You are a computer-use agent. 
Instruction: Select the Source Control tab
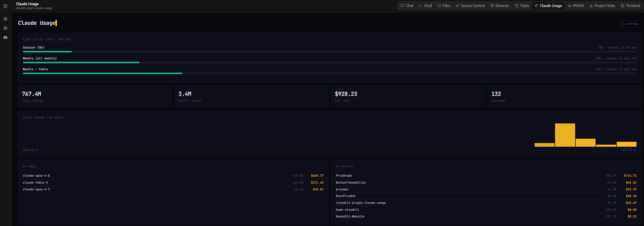[470, 6]
